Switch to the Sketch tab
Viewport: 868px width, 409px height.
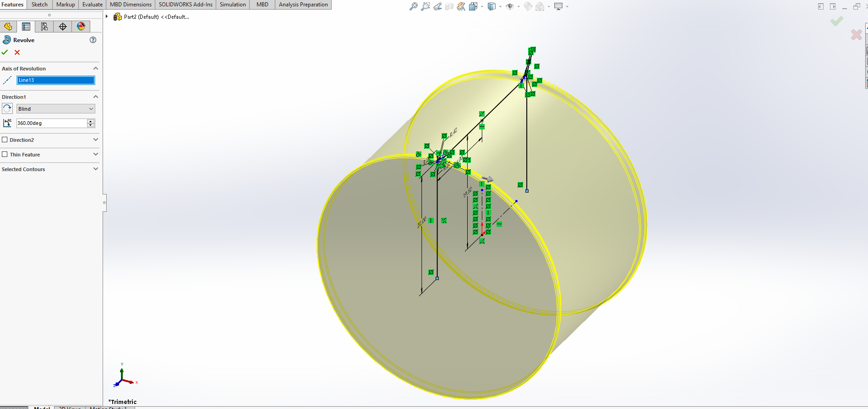(x=39, y=5)
